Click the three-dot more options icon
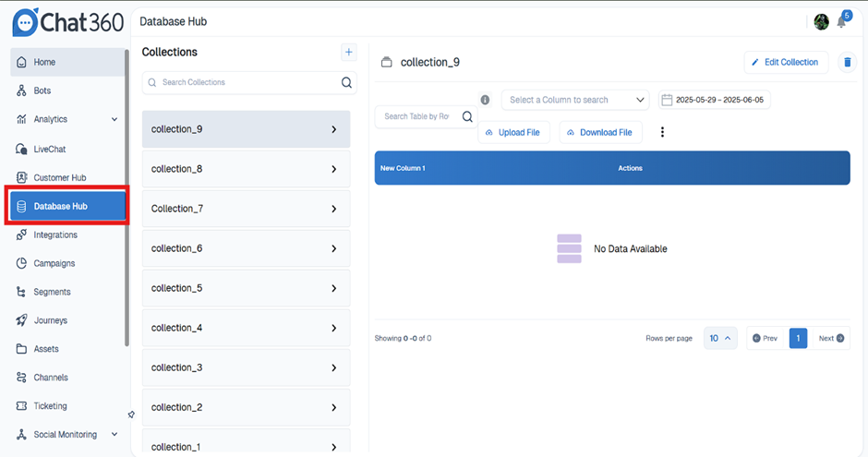The height and width of the screenshot is (457, 868). pos(662,132)
